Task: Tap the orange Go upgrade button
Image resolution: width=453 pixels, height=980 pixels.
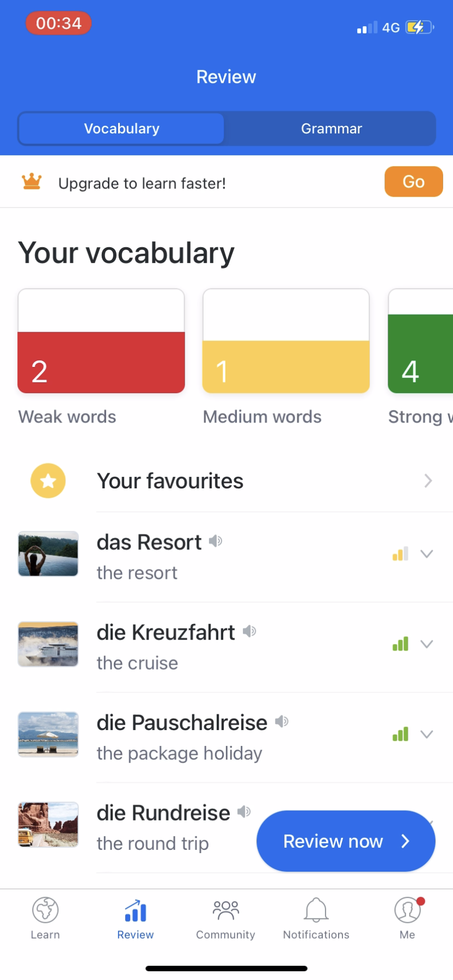Action: (x=413, y=181)
